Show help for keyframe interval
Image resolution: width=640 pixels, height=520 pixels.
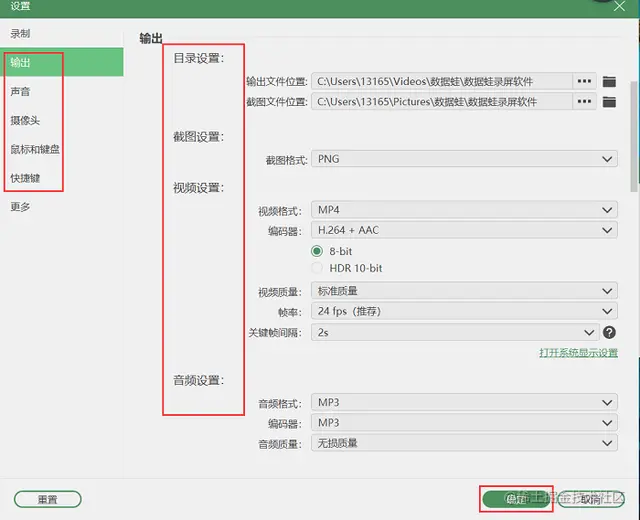pyautogui.click(x=609, y=332)
